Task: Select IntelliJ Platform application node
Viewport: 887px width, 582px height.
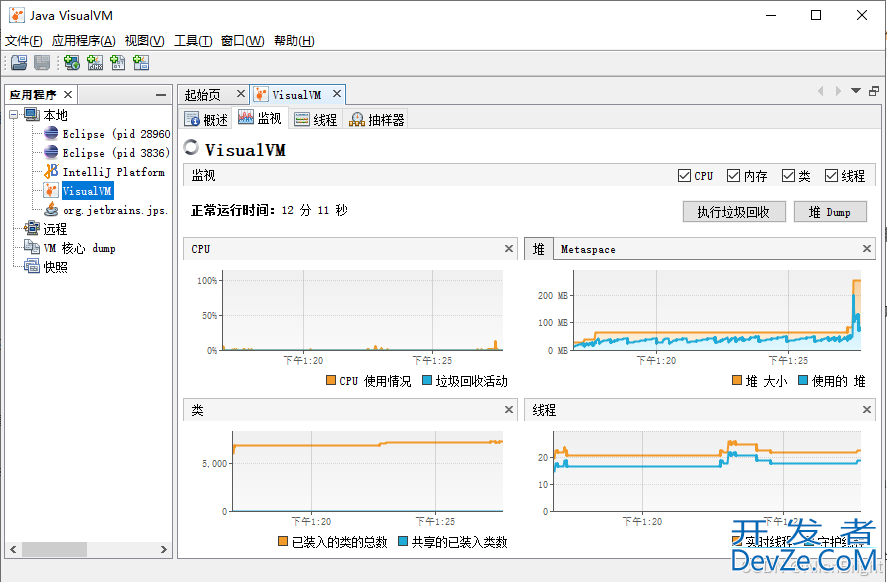Action: (113, 172)
